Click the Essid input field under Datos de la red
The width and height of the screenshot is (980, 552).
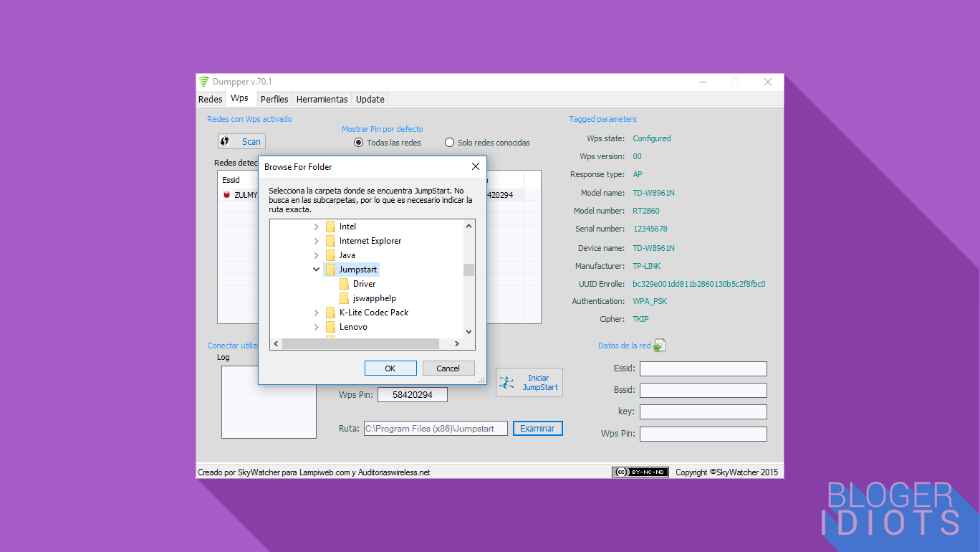pos(703,368)
